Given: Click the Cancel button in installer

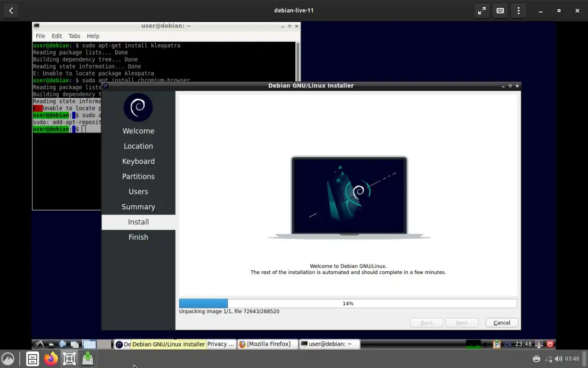Looking at the screenshot, I should (502, 323).
